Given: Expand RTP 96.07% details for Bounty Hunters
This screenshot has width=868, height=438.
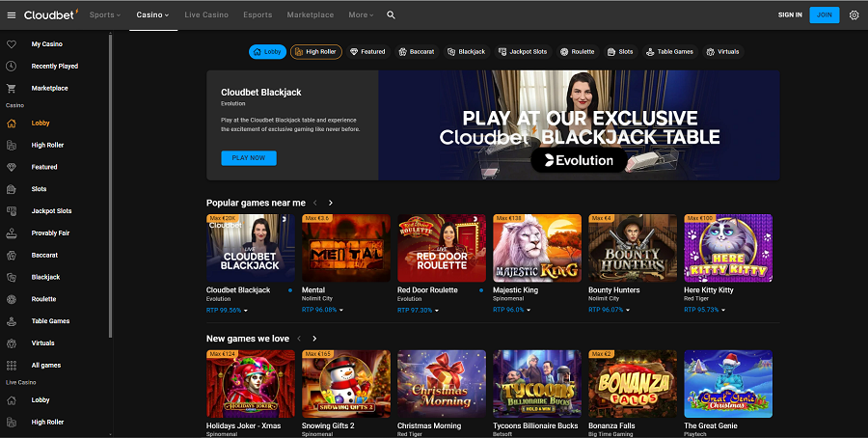Looking at the screenshot, I should point(609,310).
